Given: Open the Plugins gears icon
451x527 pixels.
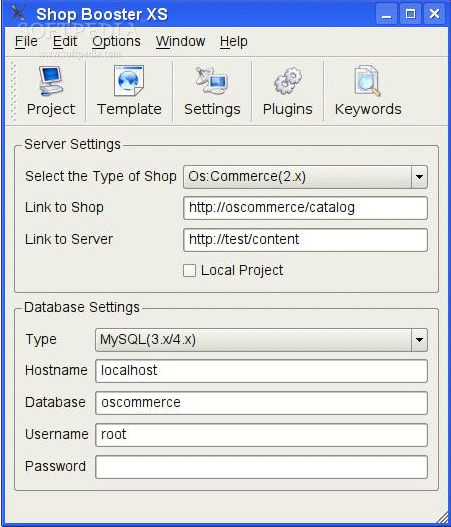Looking at the screenshot, I should tap(288, 91).
